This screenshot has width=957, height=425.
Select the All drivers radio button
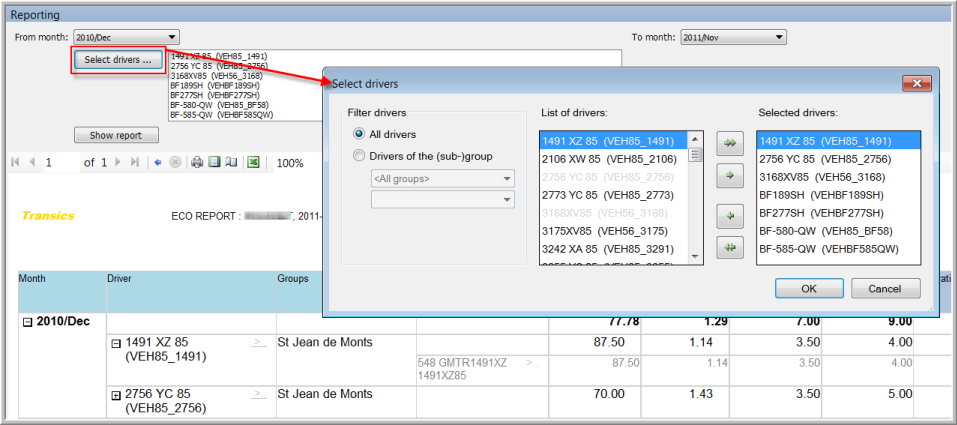pyautogui.click(x=359, y=134)
